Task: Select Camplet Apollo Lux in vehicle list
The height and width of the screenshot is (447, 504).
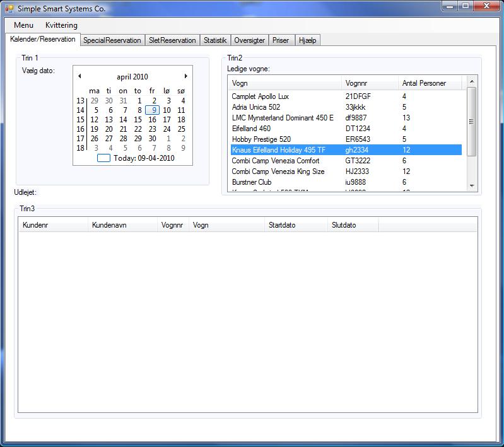Action: 260,96
